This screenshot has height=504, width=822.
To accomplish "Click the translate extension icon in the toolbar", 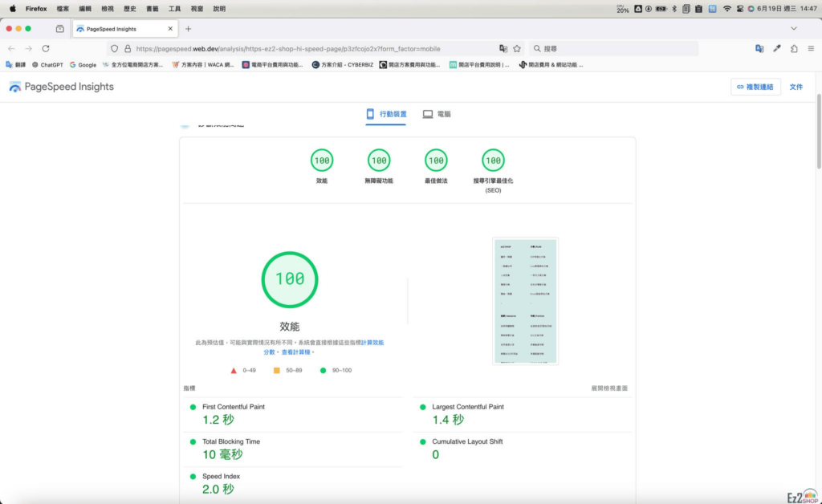I will [759, 49].
